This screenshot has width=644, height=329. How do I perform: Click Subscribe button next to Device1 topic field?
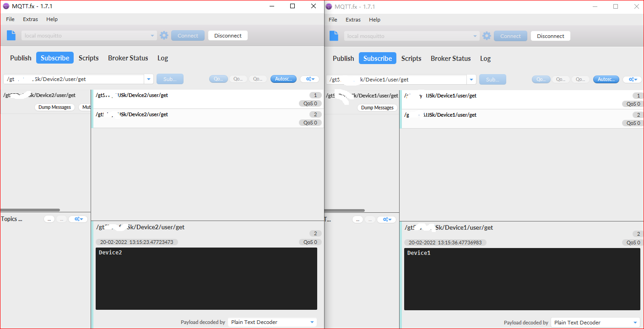pyautogui.click(x=492, y=80)
